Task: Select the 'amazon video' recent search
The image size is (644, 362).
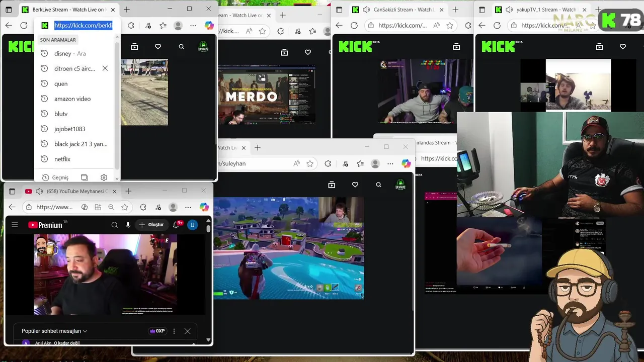Action: click(x=75, y=99)
